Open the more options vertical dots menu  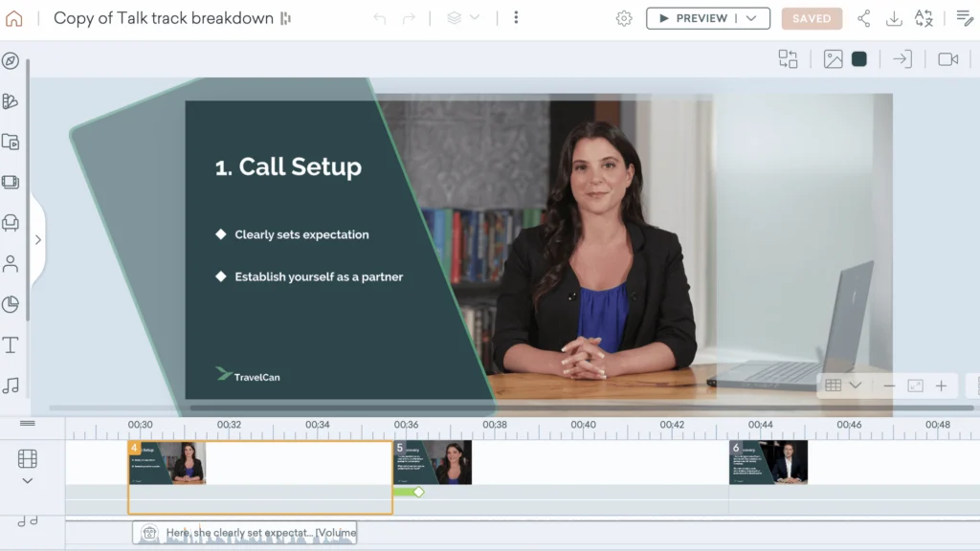click(516, 18)
